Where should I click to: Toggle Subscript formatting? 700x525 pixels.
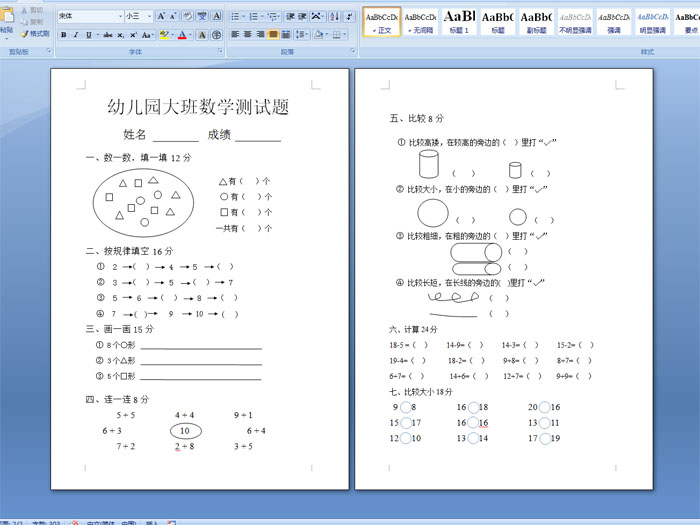(121, 34)
